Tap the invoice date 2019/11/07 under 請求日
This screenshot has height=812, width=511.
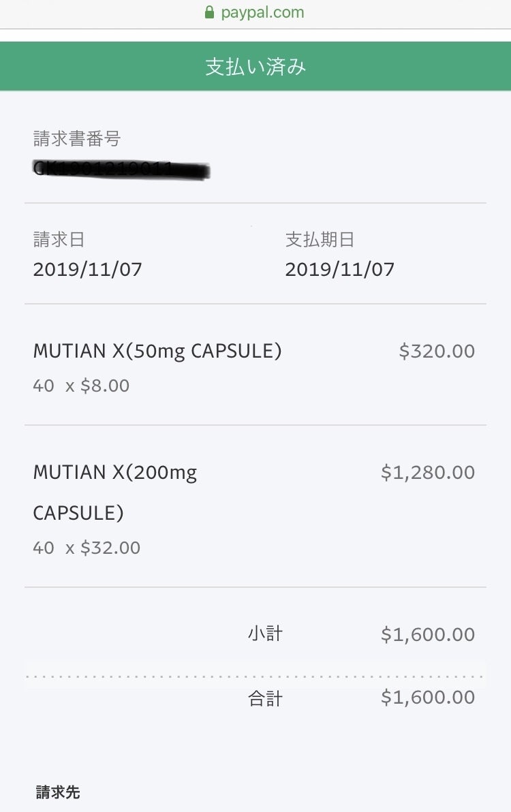87,269
